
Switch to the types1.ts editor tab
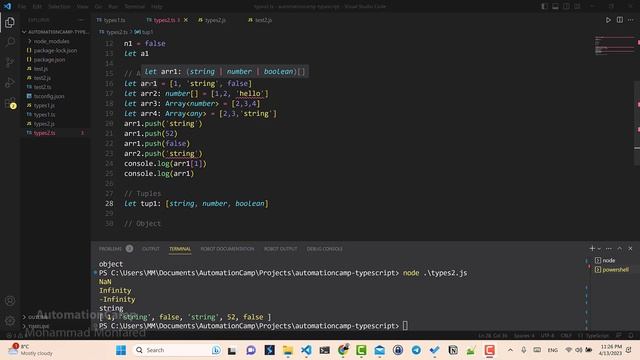111,20
